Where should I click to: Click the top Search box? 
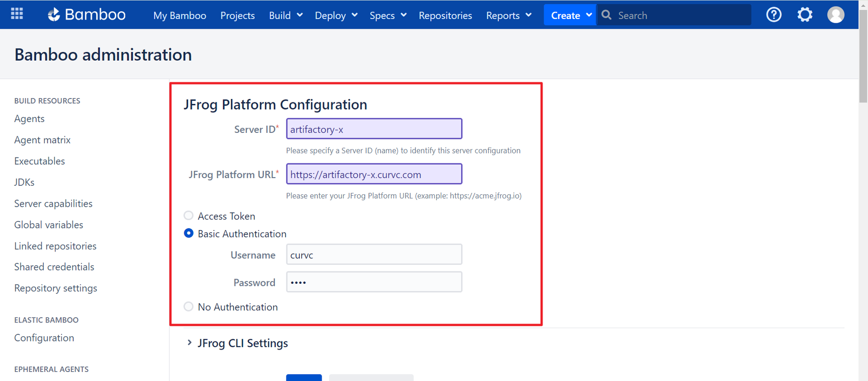[x=674, y=15]
